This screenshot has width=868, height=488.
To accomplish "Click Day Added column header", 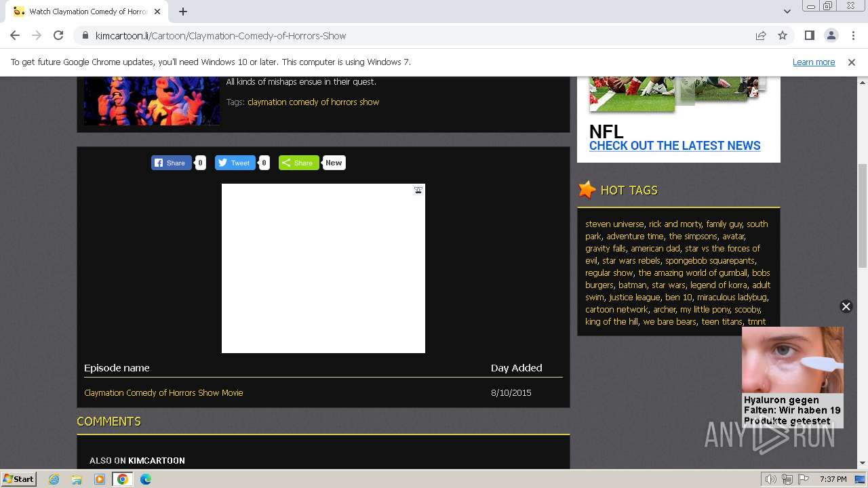I will 517,368.
